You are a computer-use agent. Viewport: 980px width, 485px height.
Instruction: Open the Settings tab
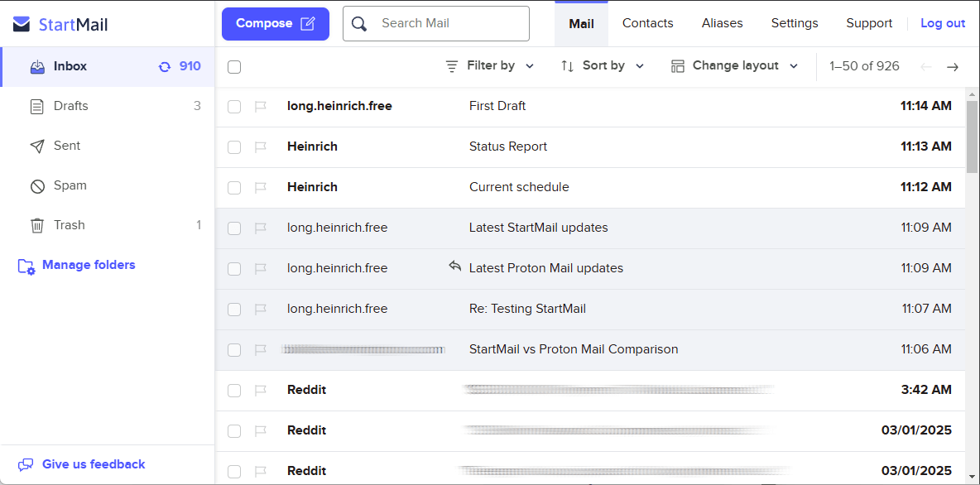point(795,23)
